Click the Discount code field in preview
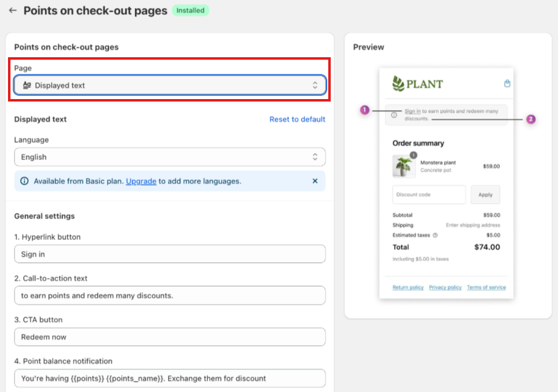The height and width of the screenshot is (392, 558). [x=429, y=194]
